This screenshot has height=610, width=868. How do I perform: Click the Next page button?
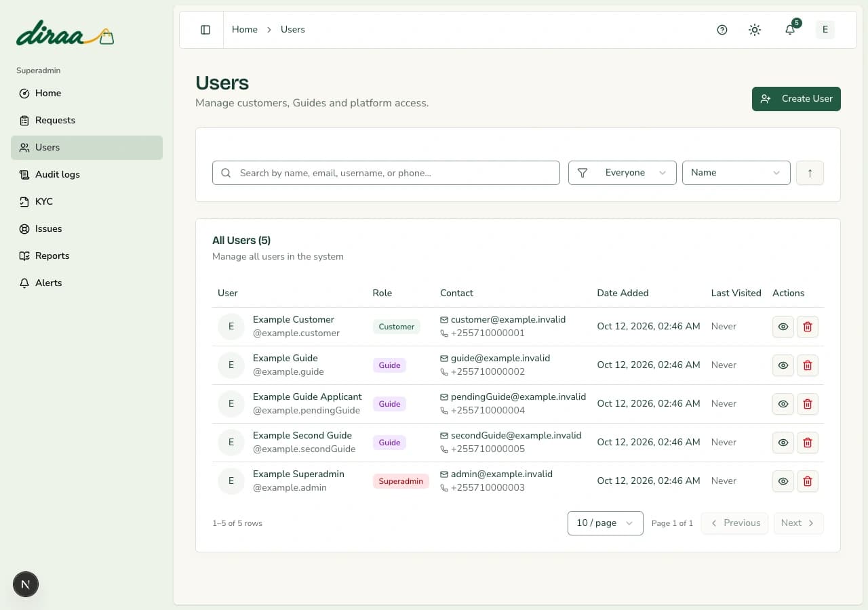click(x=798, y=523)
